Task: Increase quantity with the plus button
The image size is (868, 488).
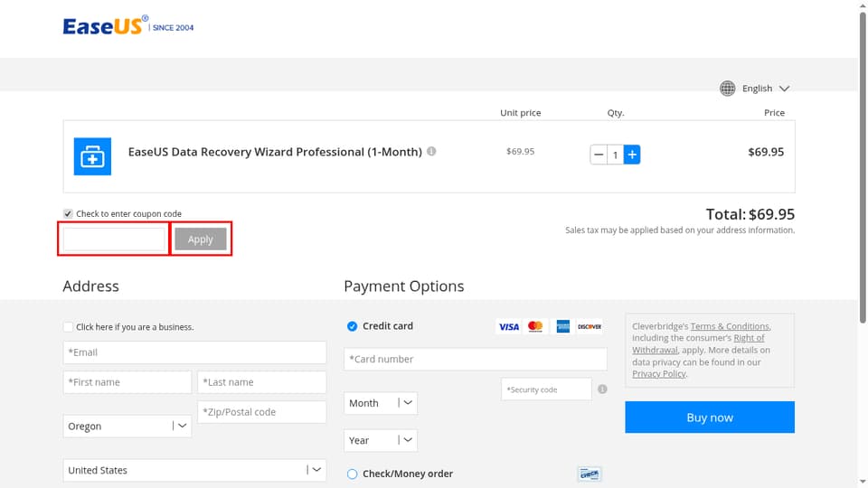Action: [x=632, y=155]
